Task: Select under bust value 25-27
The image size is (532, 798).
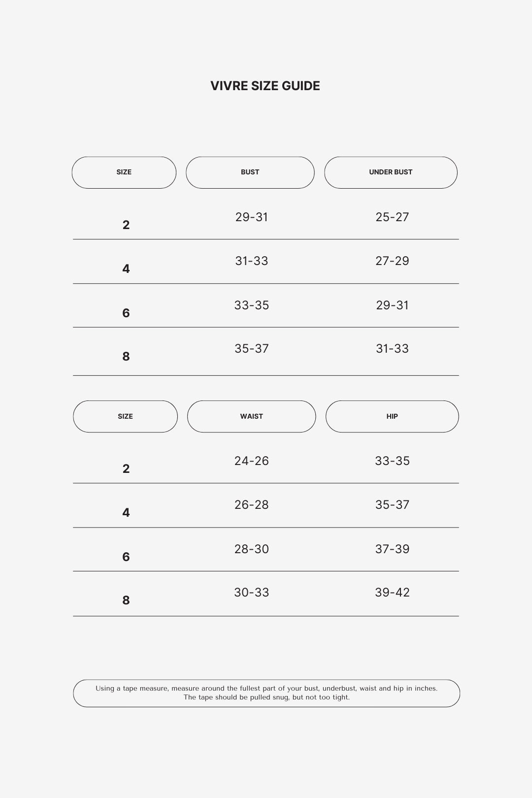Action: click(392, 217)
